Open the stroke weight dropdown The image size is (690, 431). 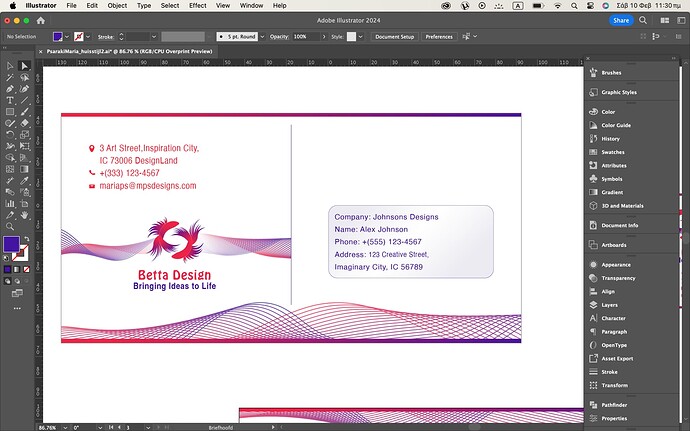[x=154, y=37]
